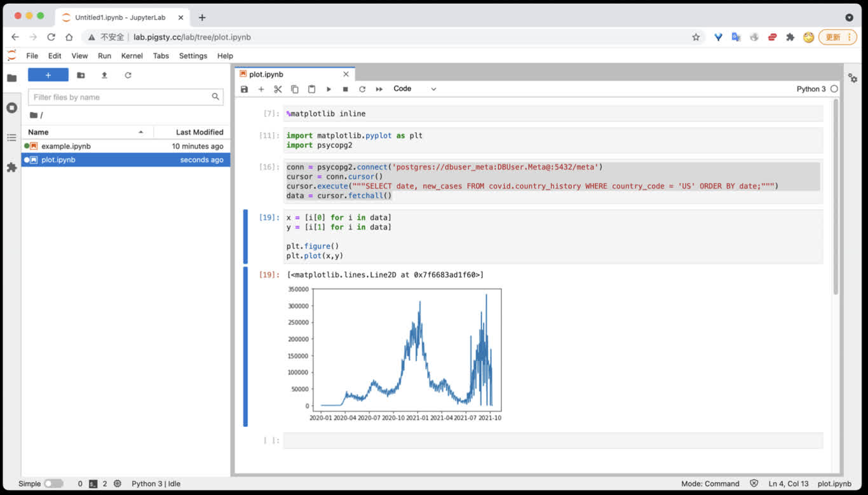Save the notebook with the floppy disk icon
Image resolution: width=868 pixels, height=495 pixels.
[x=245, y=90]
